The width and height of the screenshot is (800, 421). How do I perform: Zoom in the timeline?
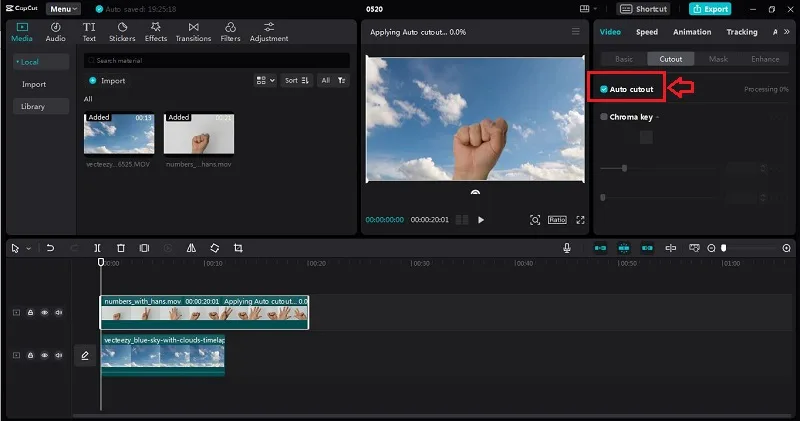click(x=786, y=248)
